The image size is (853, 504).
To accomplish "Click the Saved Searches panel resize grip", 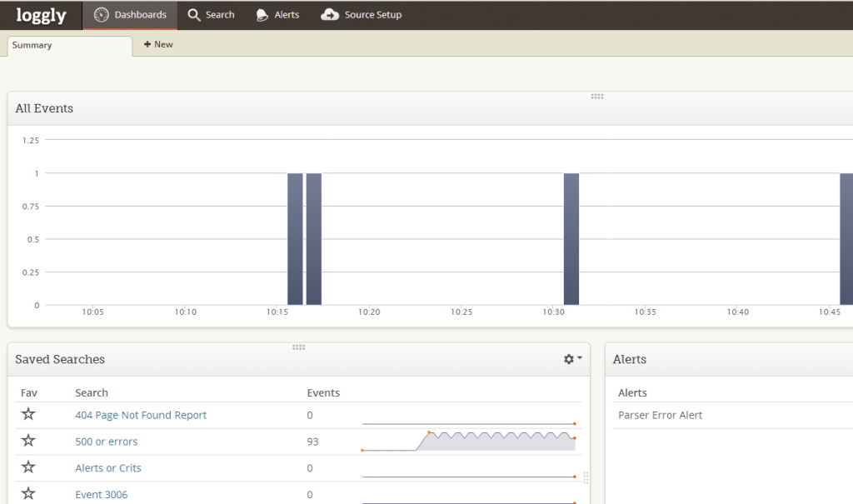I will [x=586, y=478].
